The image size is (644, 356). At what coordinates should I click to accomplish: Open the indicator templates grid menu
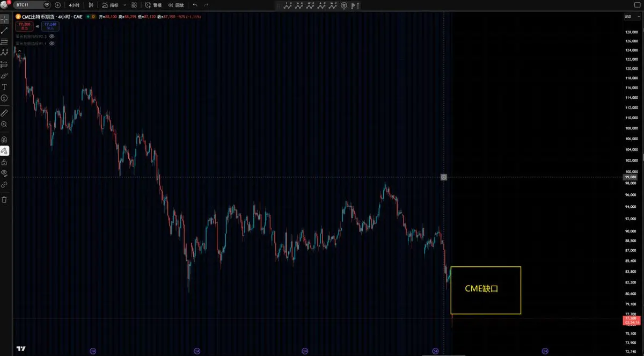(134, 5)
